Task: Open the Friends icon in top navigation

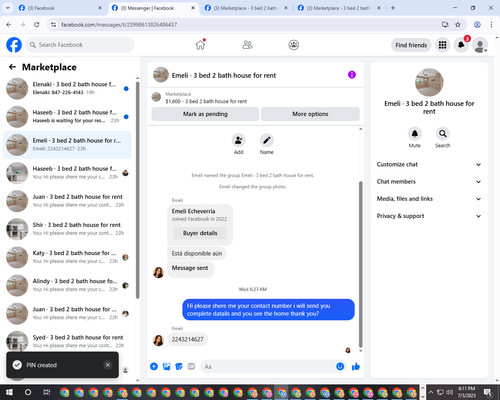Action: tap(247, 45)
